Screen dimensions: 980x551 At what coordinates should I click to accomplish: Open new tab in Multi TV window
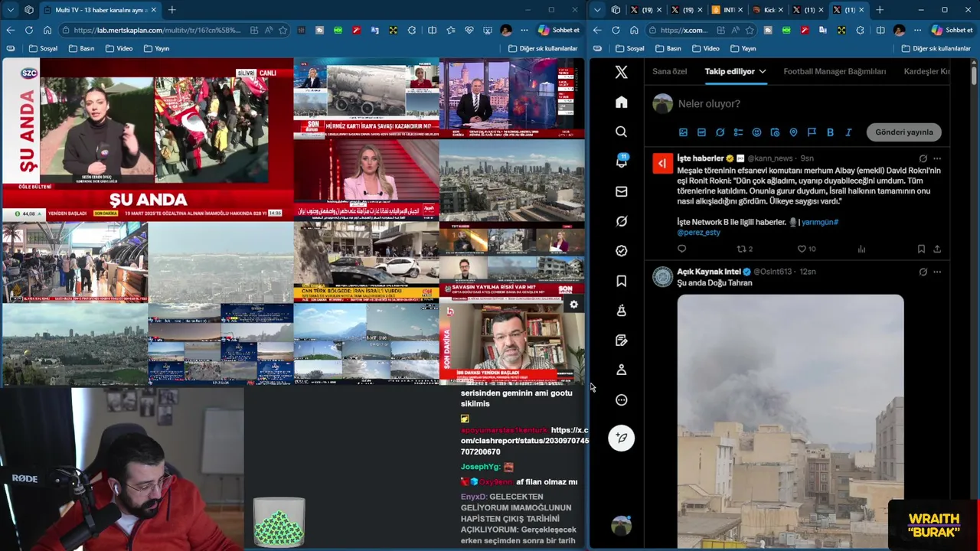click(x=172, y=10)
